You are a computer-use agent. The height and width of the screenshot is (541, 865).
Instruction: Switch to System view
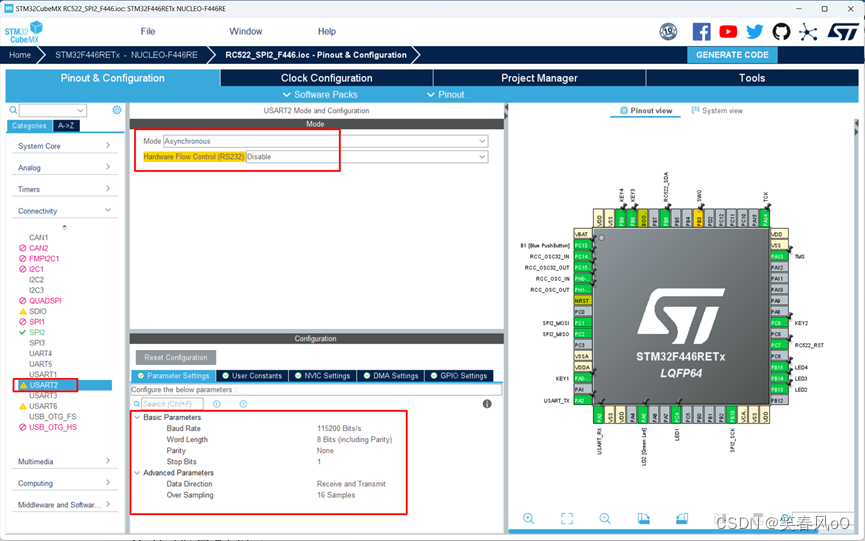(x=717, y=110)
